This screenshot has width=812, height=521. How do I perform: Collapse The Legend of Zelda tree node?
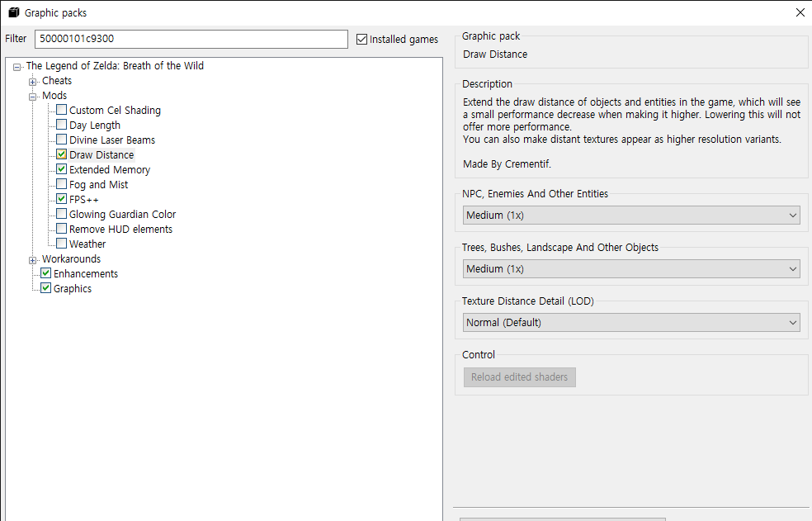(17, 67)
